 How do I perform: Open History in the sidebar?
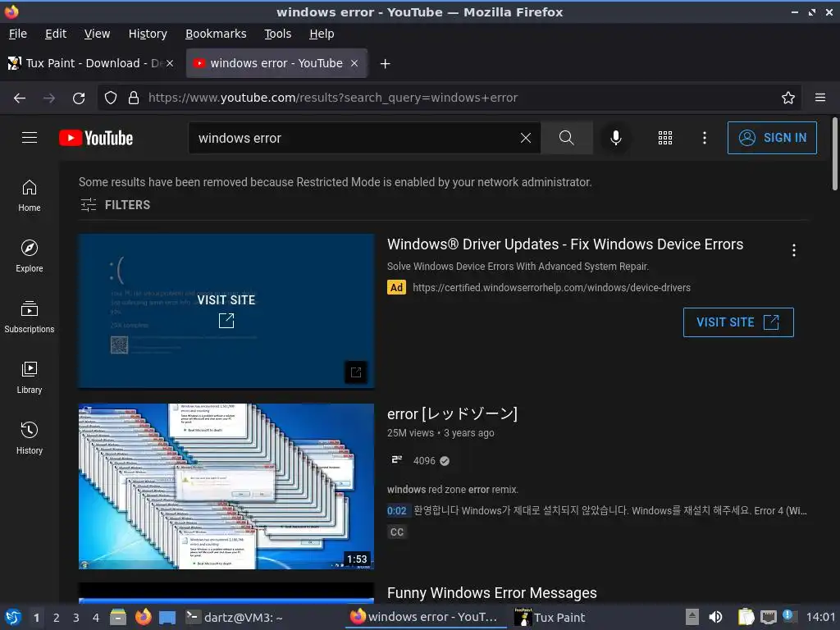(30, 439)
